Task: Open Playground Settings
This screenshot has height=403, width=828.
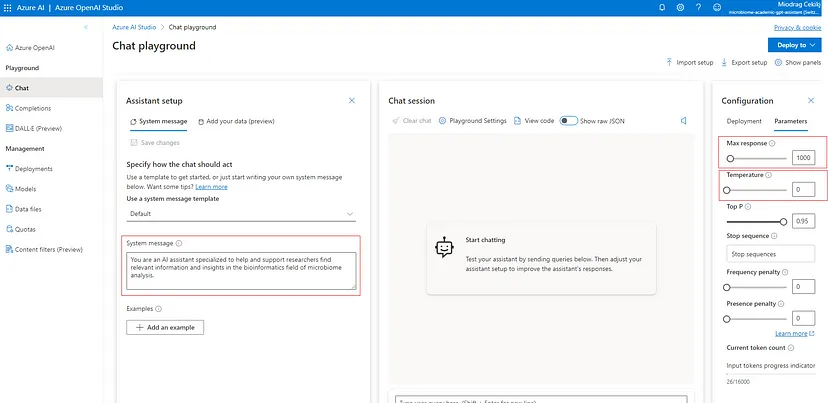Action: tap(473, 121)
